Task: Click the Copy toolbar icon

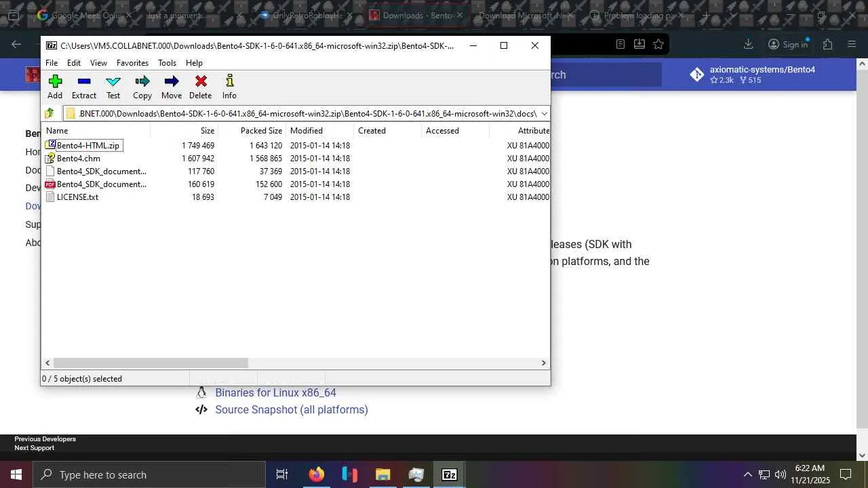Action: pos(142,81)
